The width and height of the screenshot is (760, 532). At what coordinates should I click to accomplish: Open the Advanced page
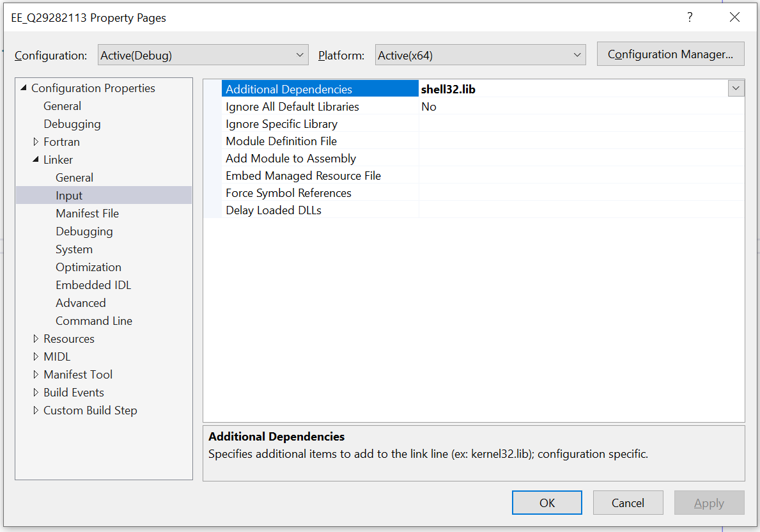click(x=81, y=303)
